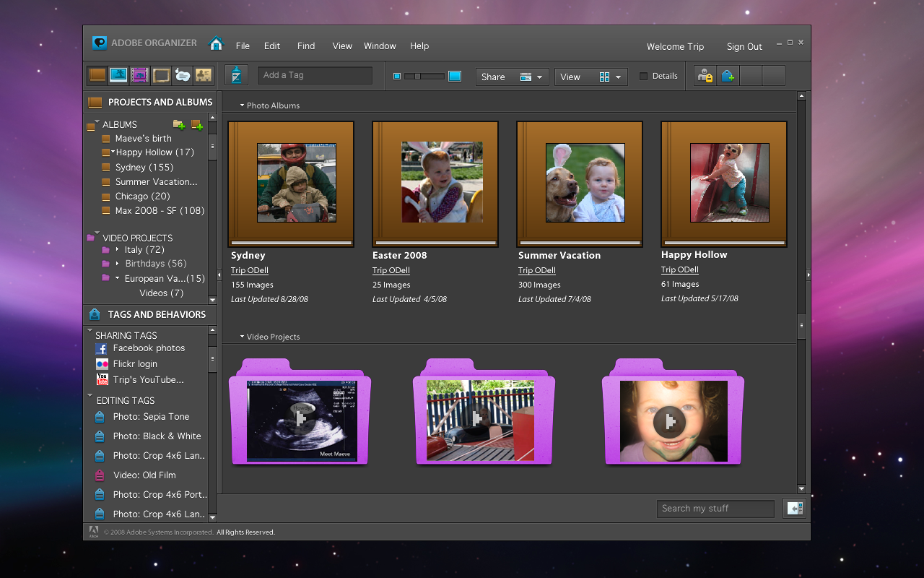This screenshot has height=578, width=924.
Task: Click Trip ODell under Summer Vacation album
Action: tap(537, 270)
